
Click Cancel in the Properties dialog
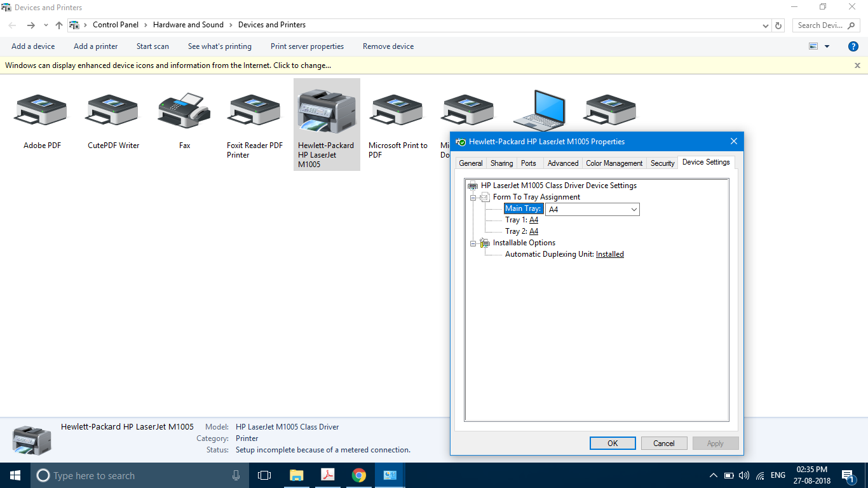(664, 444)
